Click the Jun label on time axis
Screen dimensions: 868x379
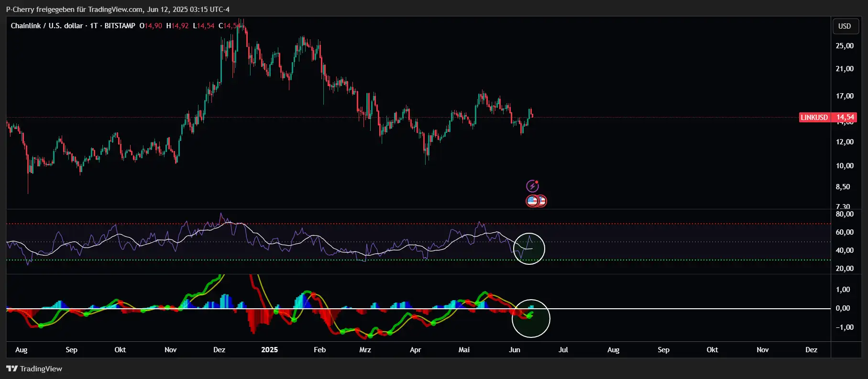pyautogui.click(x=515, y=350)
